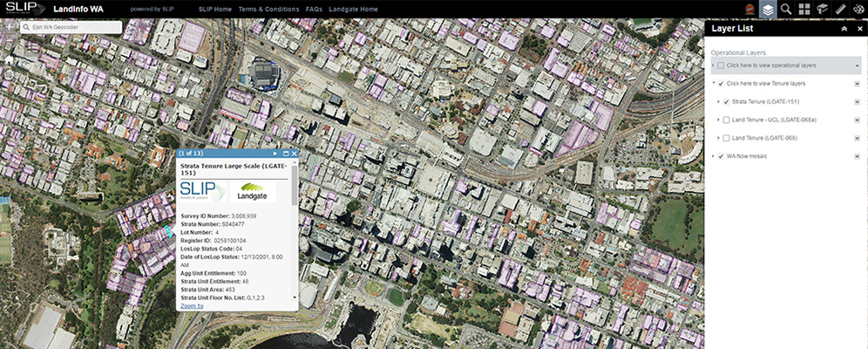
Task: Close the Layer List panel
Action: pyautogui.click(x=859, y=29)
